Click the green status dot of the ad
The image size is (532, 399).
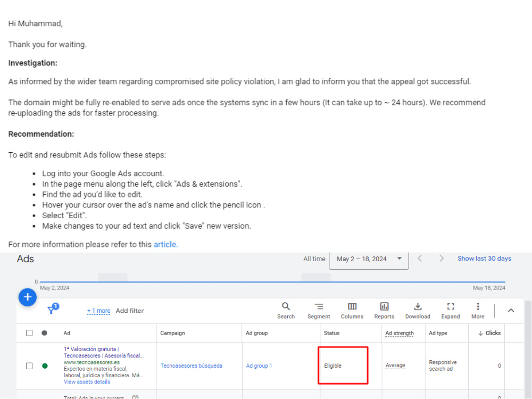45,366
